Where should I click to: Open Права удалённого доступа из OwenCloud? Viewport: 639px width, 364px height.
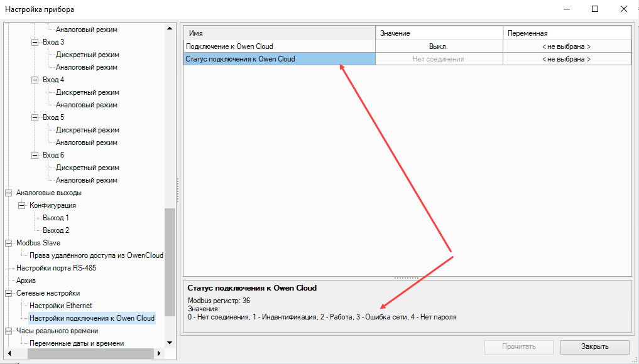pos(96,255)
